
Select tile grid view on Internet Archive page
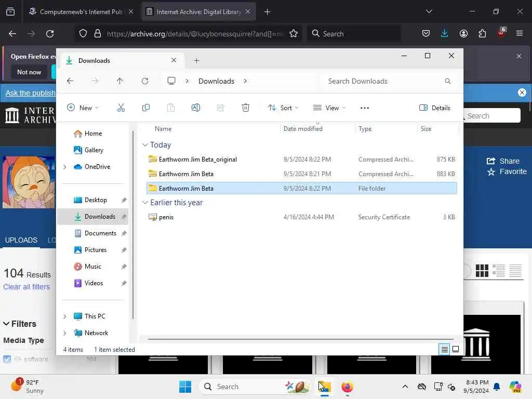[482, 271]
